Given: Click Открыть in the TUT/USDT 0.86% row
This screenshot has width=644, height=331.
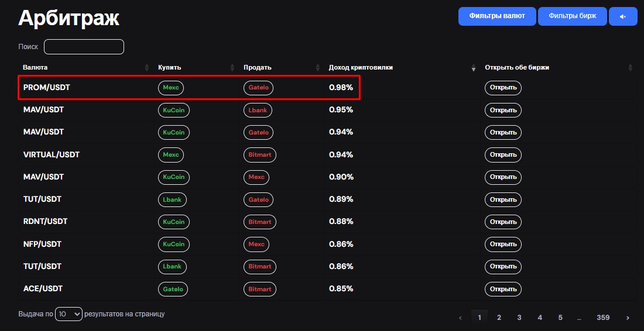Looking at the screenshot, I should (x=503, y=267).
